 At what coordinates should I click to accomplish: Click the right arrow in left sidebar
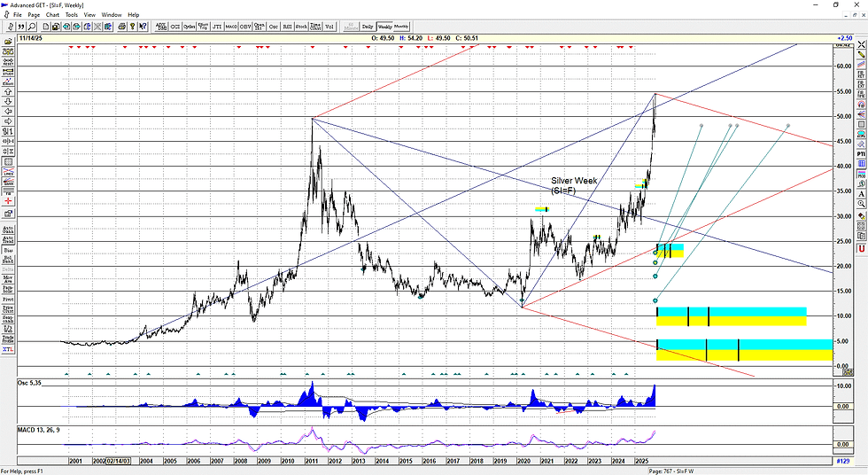[x=8, y=121]
